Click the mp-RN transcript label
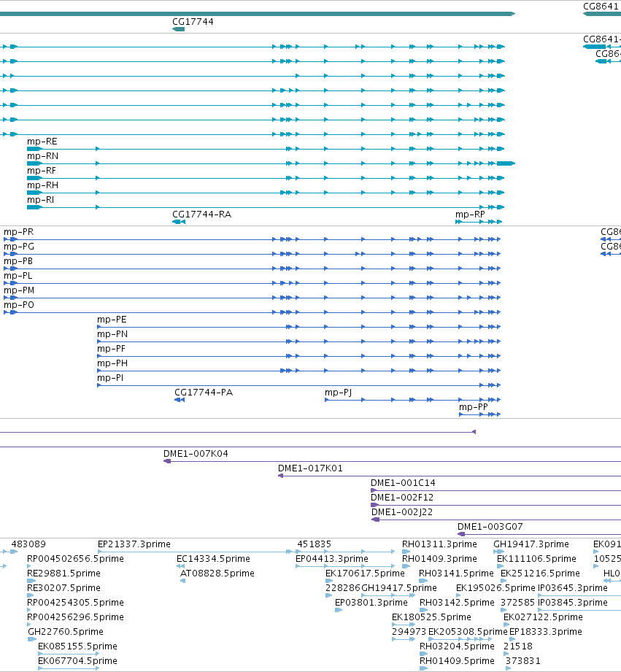The width and height of the screenshot is (621, 672). click(42, 156)
